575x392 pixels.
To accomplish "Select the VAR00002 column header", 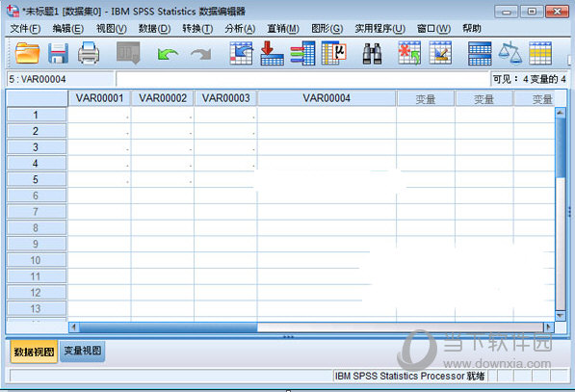I will [x=163, y=98].
